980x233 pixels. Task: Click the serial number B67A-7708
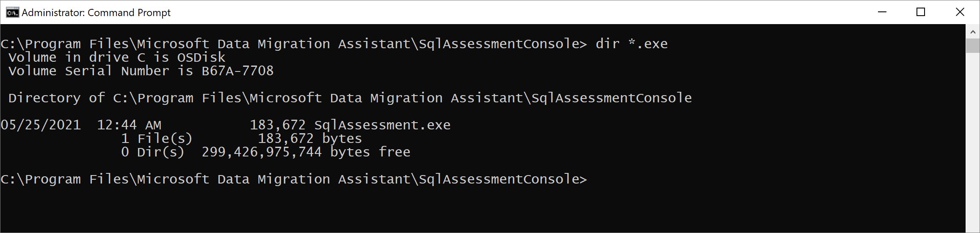(x=237, y=71)
